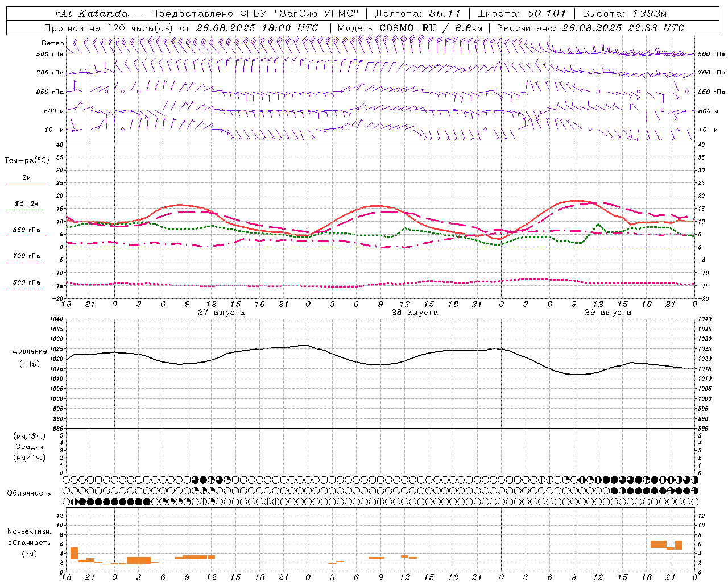The width and height of the screenshot is (728, 582).
Task: Click the Давление panel label
Action: (30, 351)
